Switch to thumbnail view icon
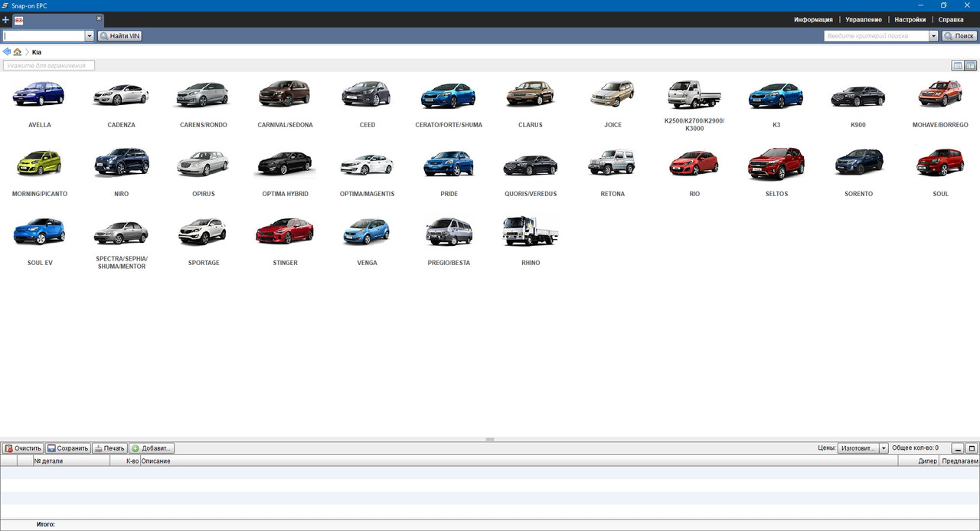Screen dimensions: 980x531 [971, 66]
